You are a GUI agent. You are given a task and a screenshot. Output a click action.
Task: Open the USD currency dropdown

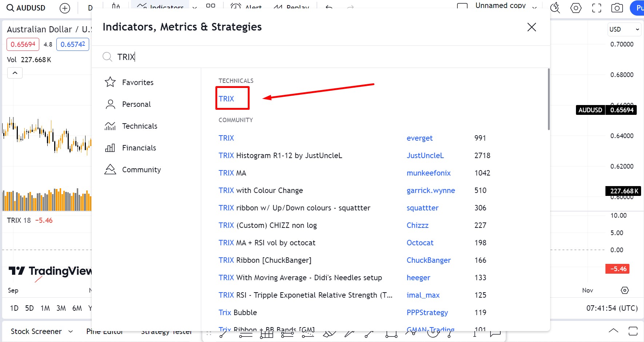click(x=624, y=29)
